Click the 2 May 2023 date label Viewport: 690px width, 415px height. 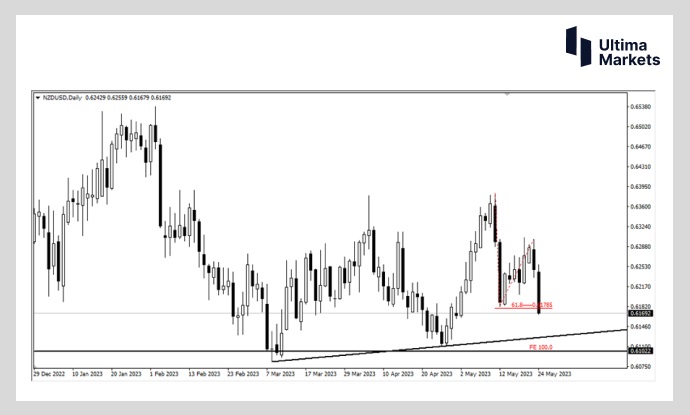tap(475, 374)
